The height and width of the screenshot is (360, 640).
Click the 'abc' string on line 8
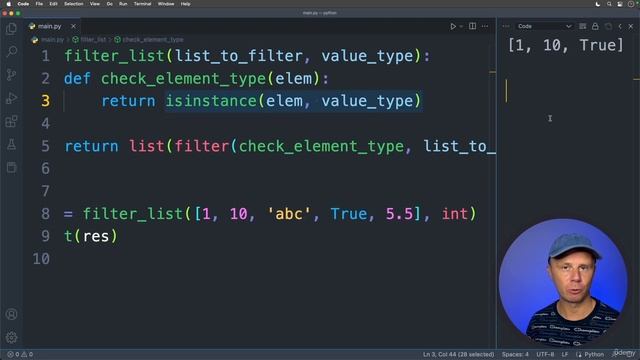[289, 213]
